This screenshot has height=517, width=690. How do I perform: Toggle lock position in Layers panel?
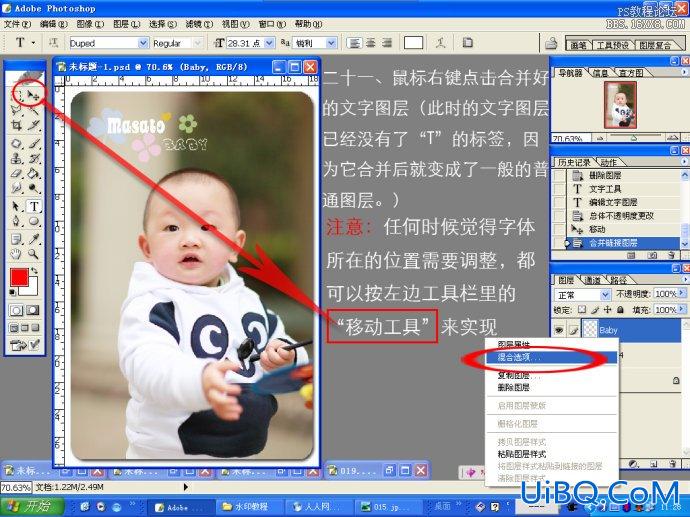point(608,309)
